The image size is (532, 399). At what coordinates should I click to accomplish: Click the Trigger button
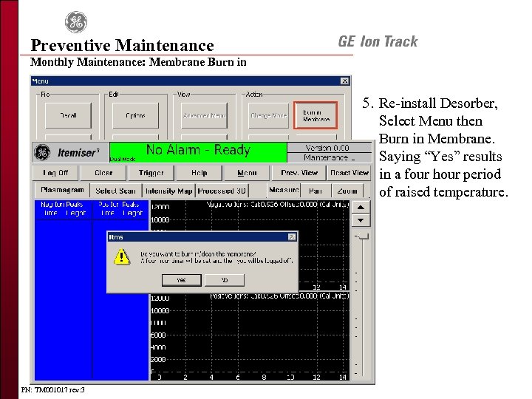[151, 173]
